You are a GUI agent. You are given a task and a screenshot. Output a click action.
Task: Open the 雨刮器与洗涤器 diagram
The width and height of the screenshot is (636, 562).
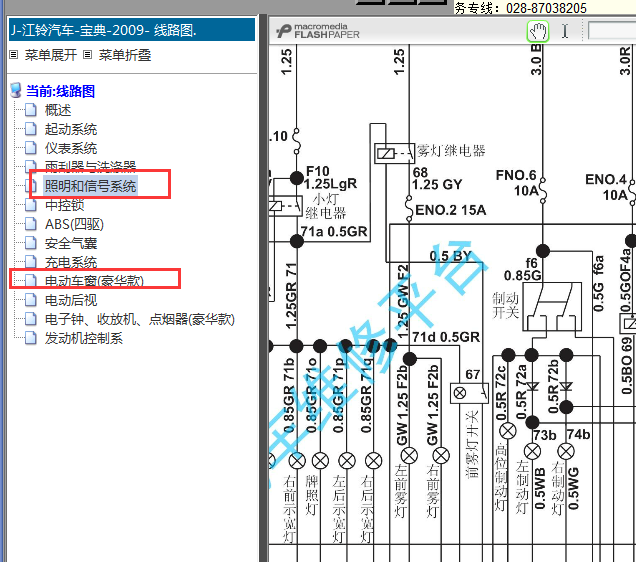click(90, 166)
